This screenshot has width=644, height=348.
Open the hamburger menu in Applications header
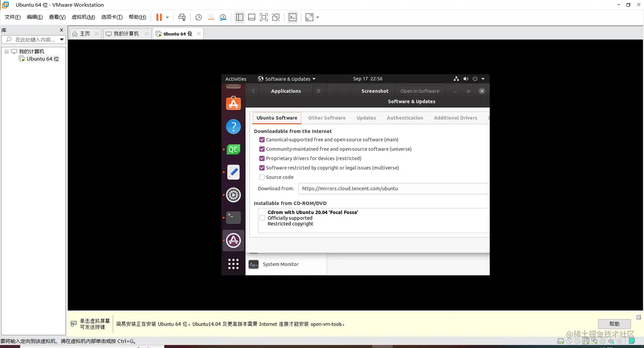click(318, 91)
